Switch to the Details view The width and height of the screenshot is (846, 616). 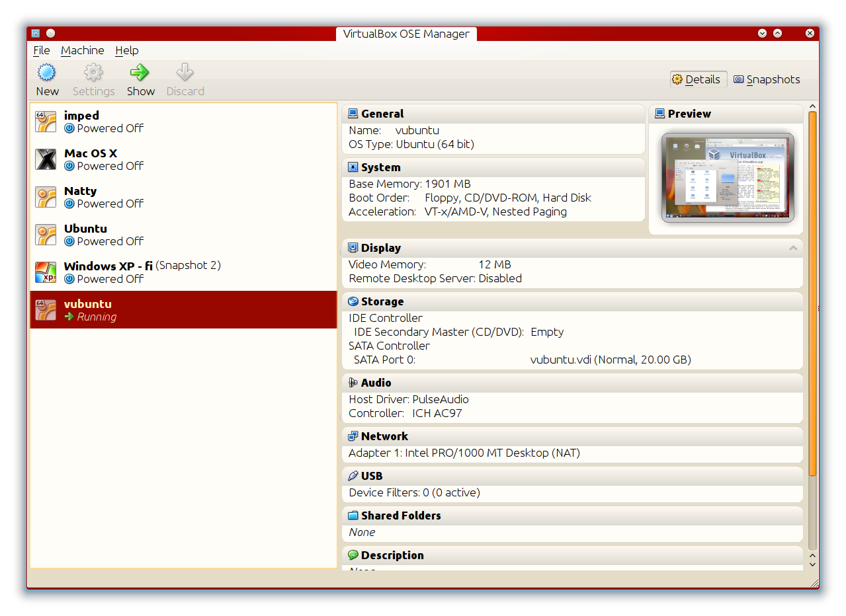(x=698, y=79)
